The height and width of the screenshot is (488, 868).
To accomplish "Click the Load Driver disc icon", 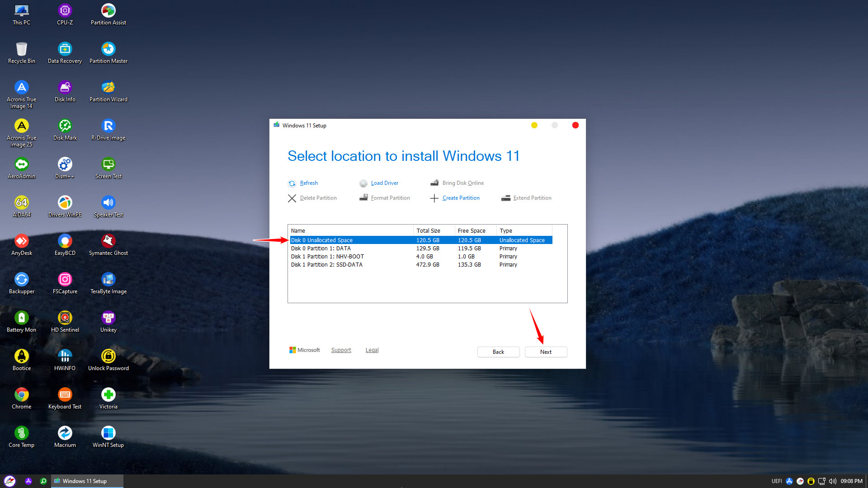I will pos(363,183).
